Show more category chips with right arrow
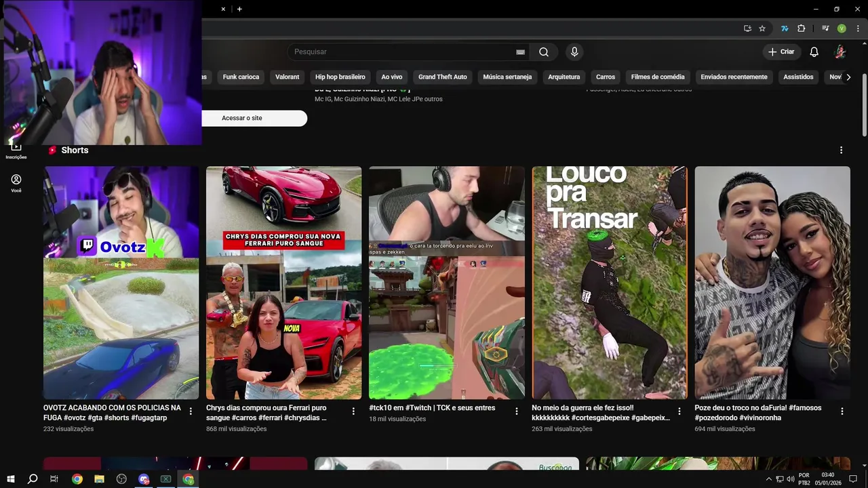 (x=848, y=77)
